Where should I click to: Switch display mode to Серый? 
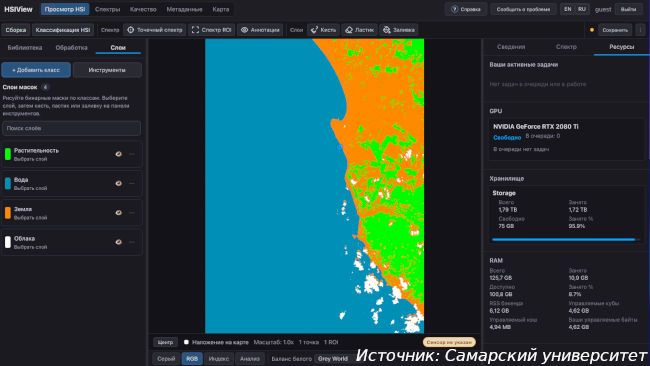pos(166,359)
